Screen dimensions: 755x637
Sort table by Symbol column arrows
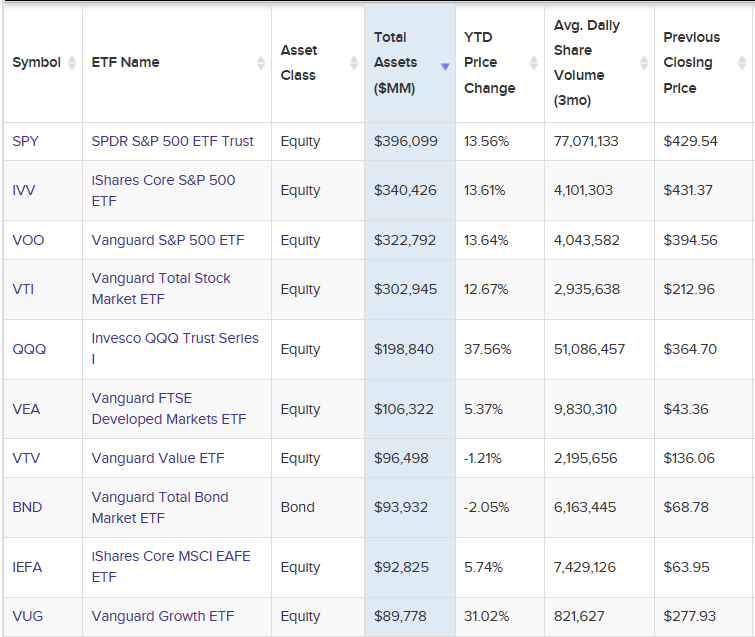point(72,63)
